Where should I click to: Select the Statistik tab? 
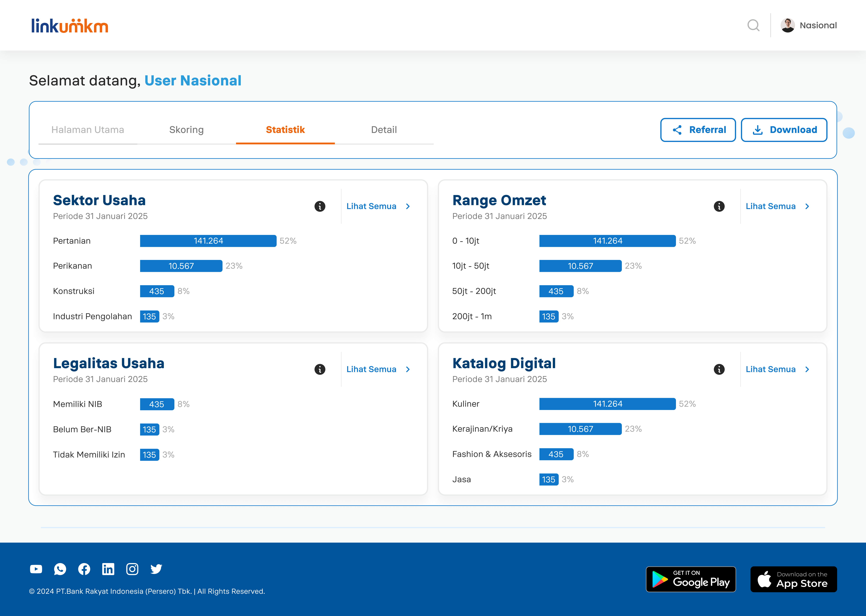(285, 130)
